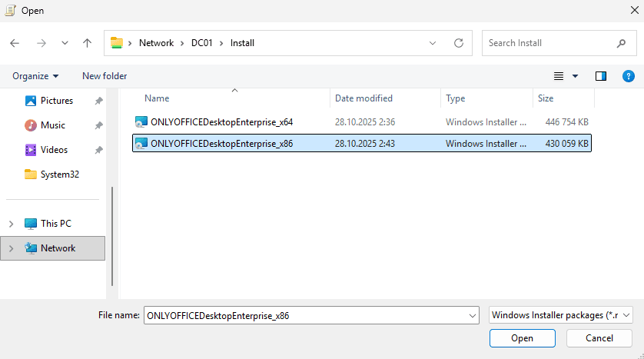Open System32 folder in navigation pane
This screenshot has height=359, width=644.
[x=59, y=175]
